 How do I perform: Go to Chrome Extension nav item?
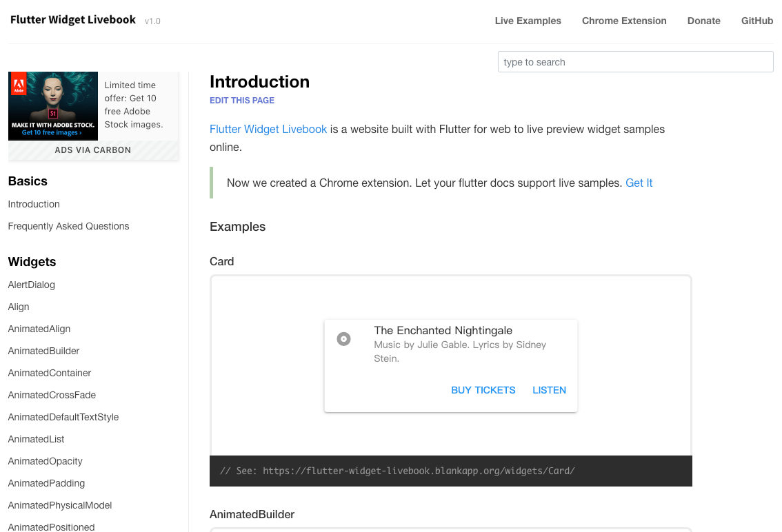click(624, 21)
